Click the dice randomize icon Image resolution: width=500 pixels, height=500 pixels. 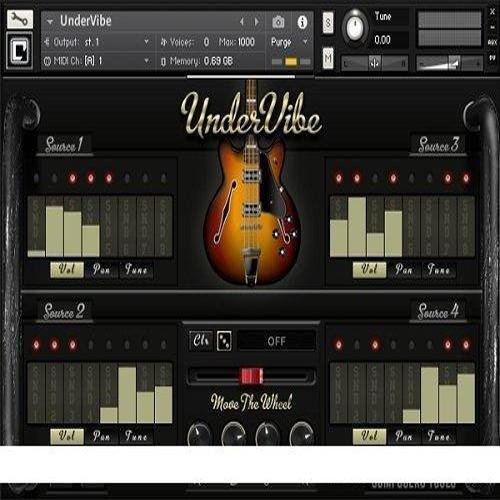tap(224, 341)
